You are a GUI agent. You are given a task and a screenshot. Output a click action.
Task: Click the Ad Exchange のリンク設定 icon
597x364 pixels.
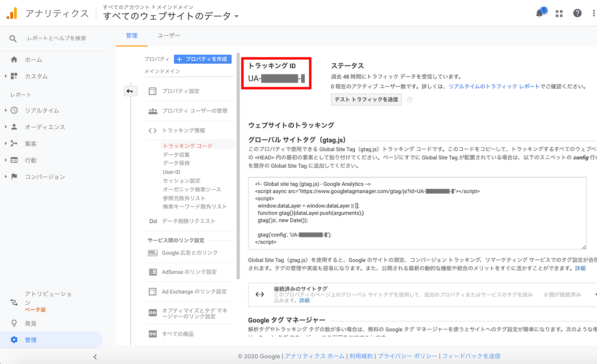[x=152, y=291]
